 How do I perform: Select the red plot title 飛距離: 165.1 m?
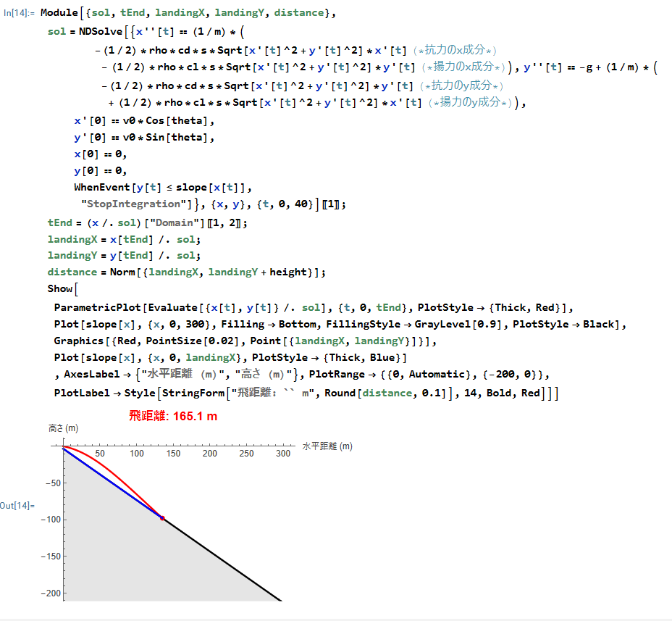pos(173,416)
